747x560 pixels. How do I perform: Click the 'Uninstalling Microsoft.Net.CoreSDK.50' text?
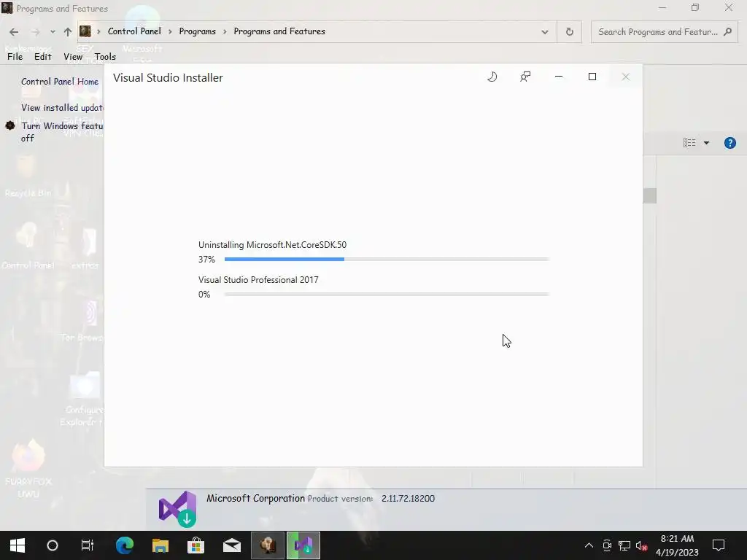[273, 245]
